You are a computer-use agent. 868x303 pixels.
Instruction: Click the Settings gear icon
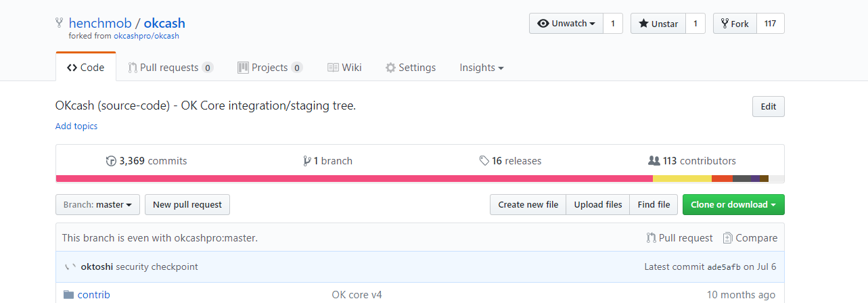click(x=390, y=68)
